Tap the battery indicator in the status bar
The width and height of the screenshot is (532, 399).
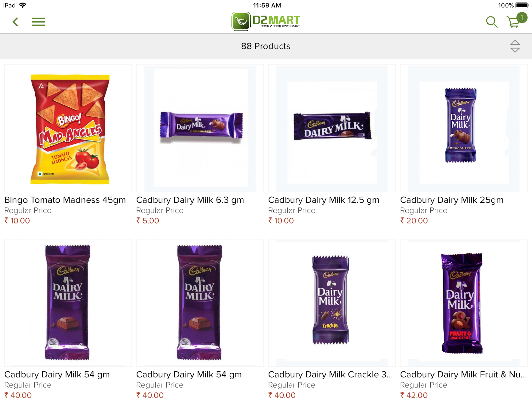pos(522,5)
